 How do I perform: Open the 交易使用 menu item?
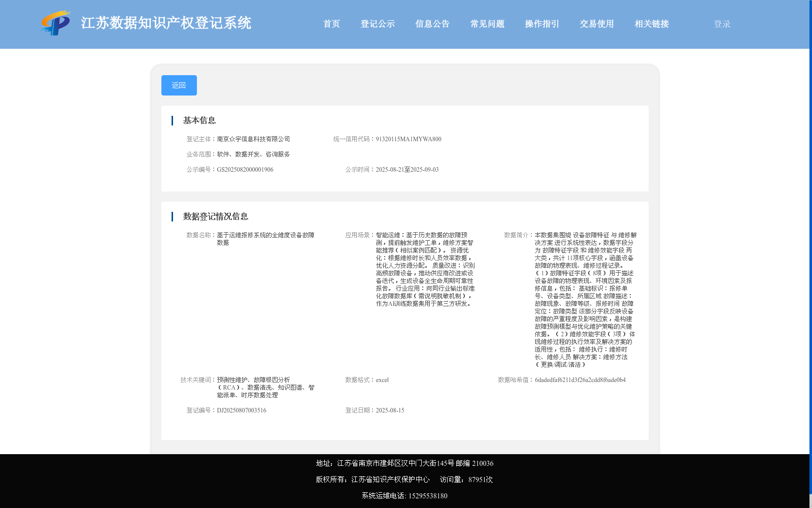[597, 24]
